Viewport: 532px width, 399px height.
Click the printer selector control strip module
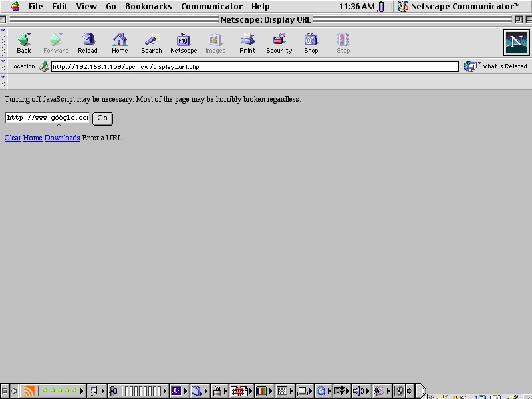coord(305,391)
